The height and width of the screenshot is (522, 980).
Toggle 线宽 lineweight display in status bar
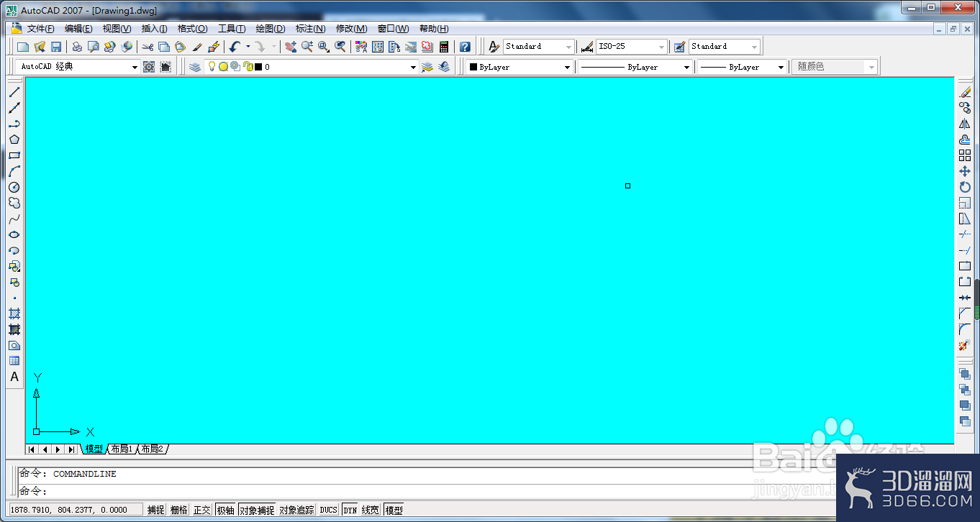click(371, 510)
